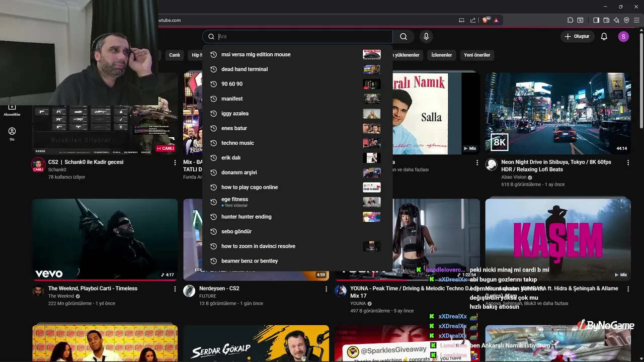Toggle the Brave sidebar panel icon

[x=596, y=20]
